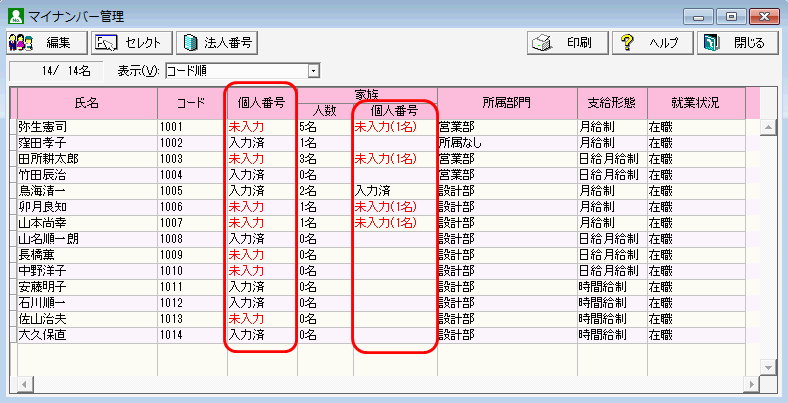Click the 支給形態 column header

tap(611, 103)
